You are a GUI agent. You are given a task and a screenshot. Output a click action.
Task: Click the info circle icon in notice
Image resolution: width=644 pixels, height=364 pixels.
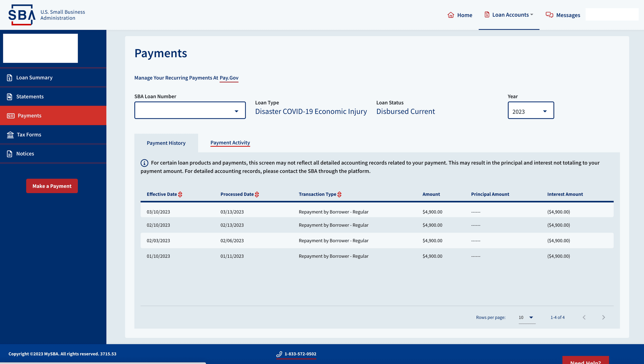coord(144,163)
